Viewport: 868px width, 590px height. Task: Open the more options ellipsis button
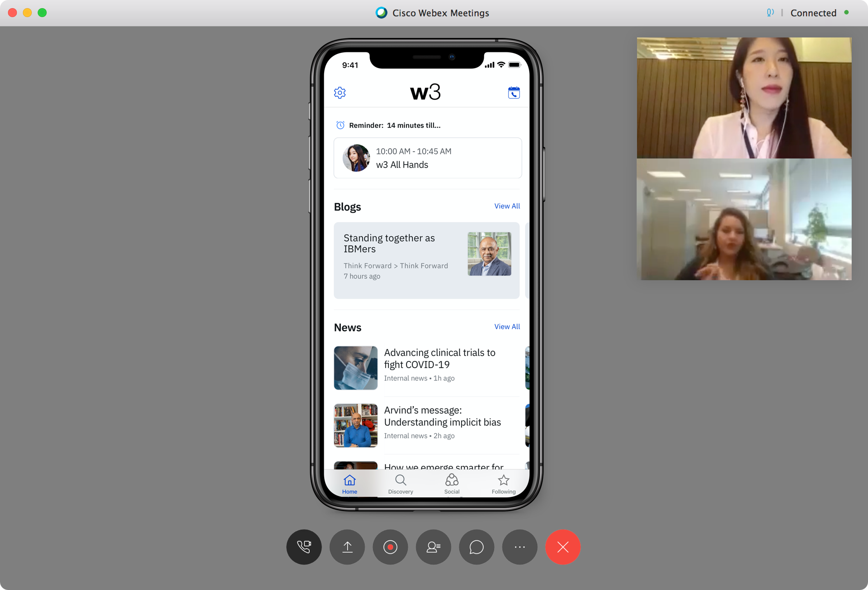pyautogui.click(x=519, y=547)
